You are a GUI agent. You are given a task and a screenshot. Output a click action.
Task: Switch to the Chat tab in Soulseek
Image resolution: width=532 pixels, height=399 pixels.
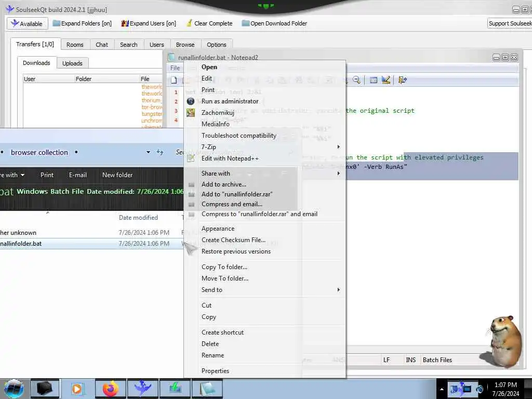(102, 45)
